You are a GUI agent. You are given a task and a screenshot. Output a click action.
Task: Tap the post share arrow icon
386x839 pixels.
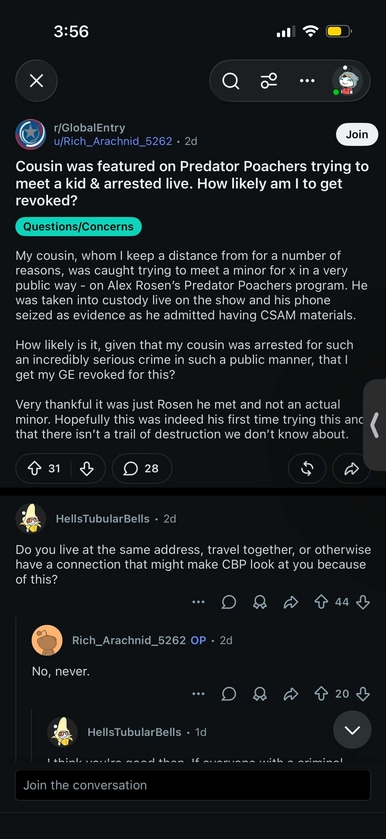(351, 469)
